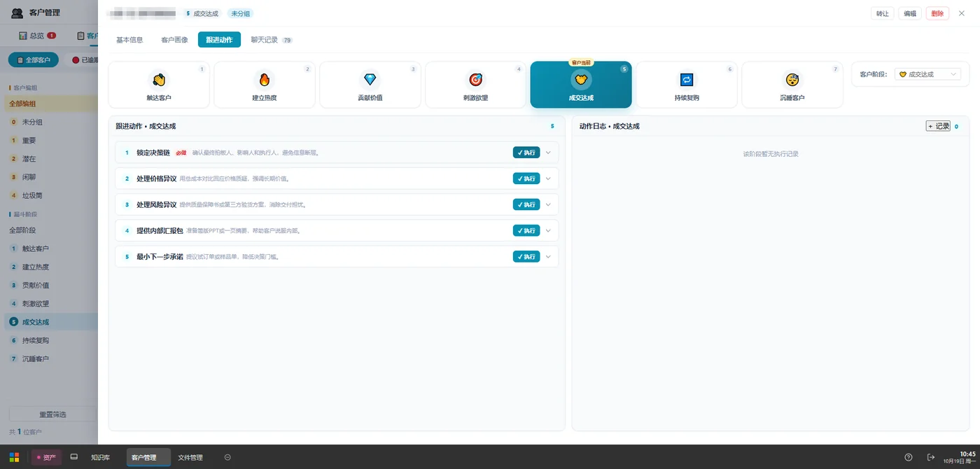Select the 成交达成 handshake stage icon
Viewport: 980px width, 469px height.
tap(581, 80)
